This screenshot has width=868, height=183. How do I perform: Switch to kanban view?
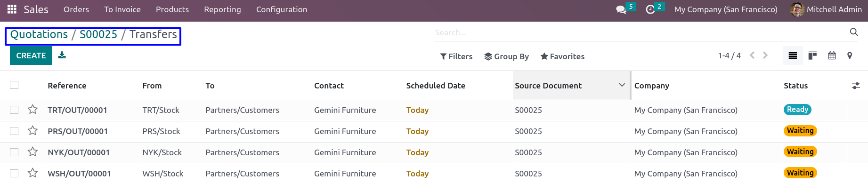[x=812, y=56]
